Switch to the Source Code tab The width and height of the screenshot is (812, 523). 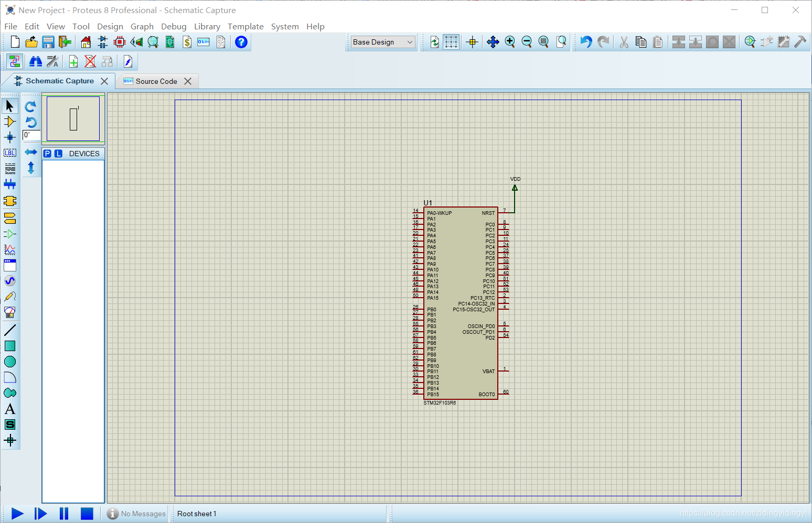(x=156, y=81)
